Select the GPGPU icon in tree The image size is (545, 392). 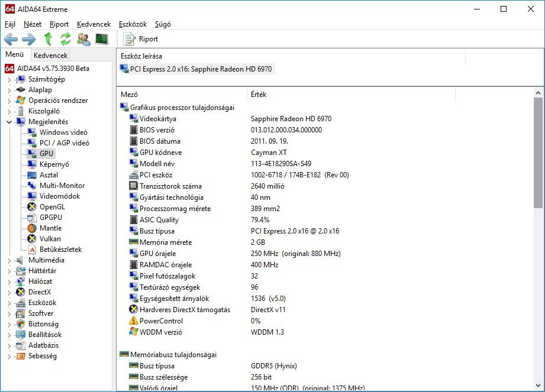pyautogui.click(x=32, y=218)
